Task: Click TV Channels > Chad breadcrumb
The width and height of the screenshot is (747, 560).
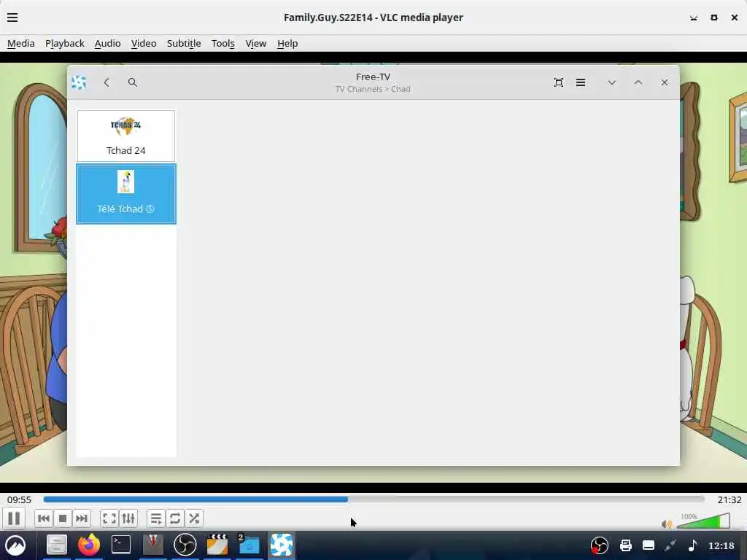Action: (373, 89)
